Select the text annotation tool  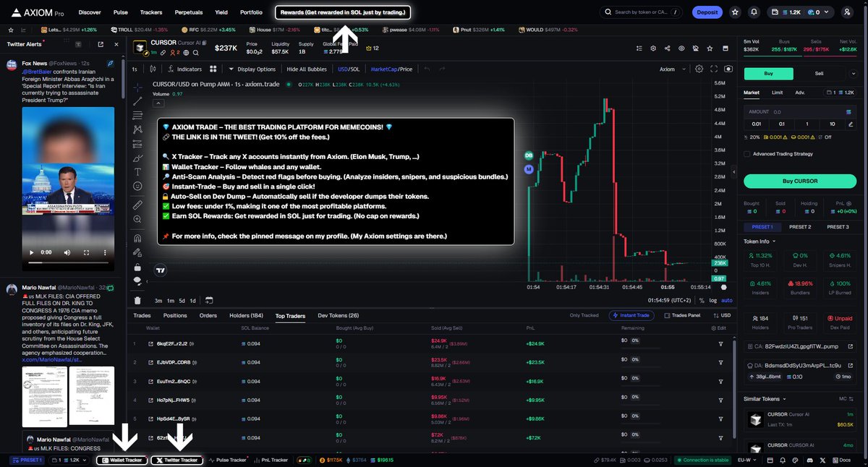pyautogui.click(x=137, y=171)
